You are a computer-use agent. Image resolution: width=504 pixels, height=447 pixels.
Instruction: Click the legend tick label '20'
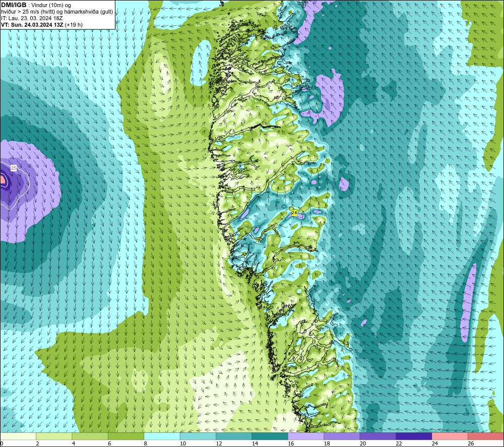point(363,444)
